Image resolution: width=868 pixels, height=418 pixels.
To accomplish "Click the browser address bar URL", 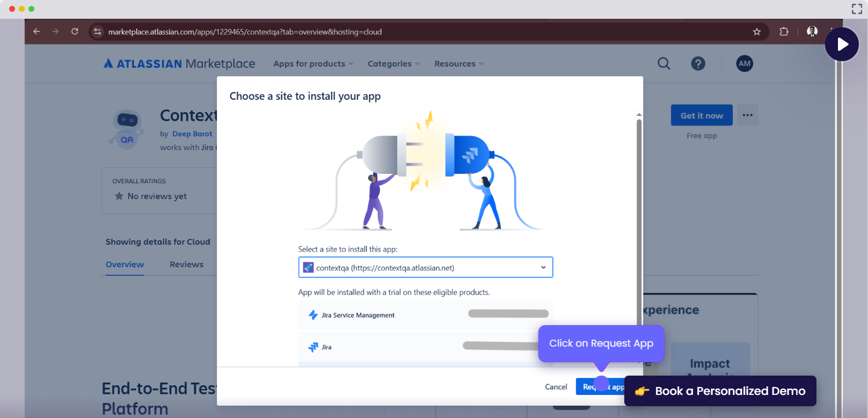I will click(x=245, y=32).
